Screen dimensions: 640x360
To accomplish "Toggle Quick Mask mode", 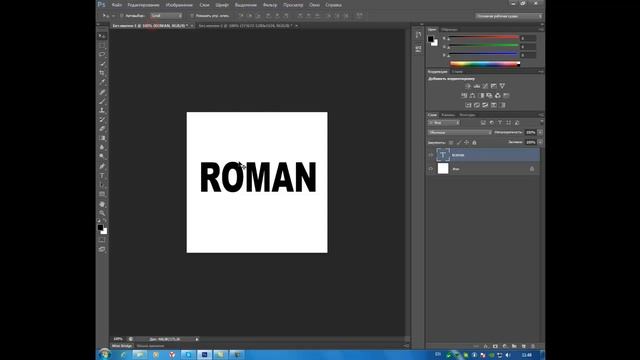I will point(102,240).
